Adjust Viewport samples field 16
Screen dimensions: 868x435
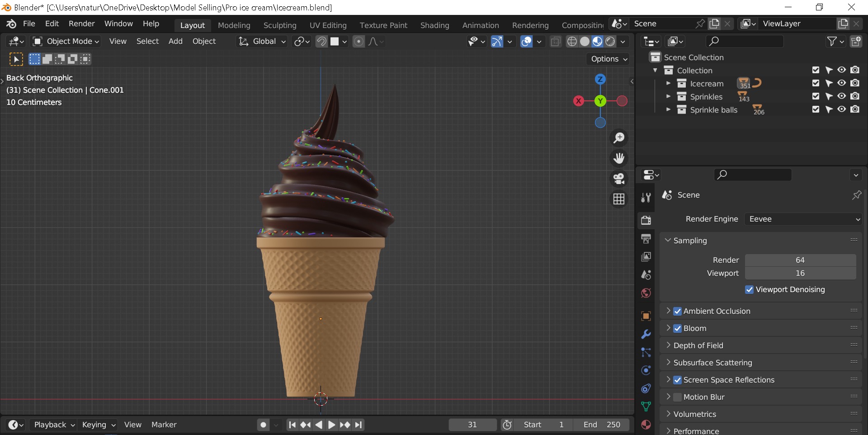tap(800, 273)
